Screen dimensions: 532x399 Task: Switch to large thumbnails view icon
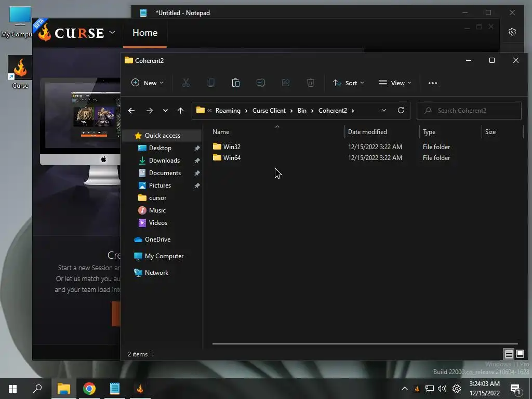pyautogui.click(x=520, y=354)
